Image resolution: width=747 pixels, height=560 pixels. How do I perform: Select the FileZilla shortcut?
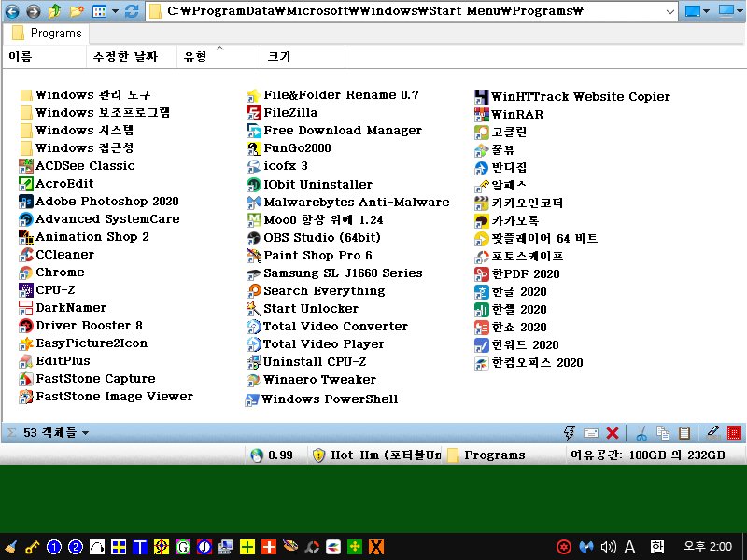(x=282, y=112)
